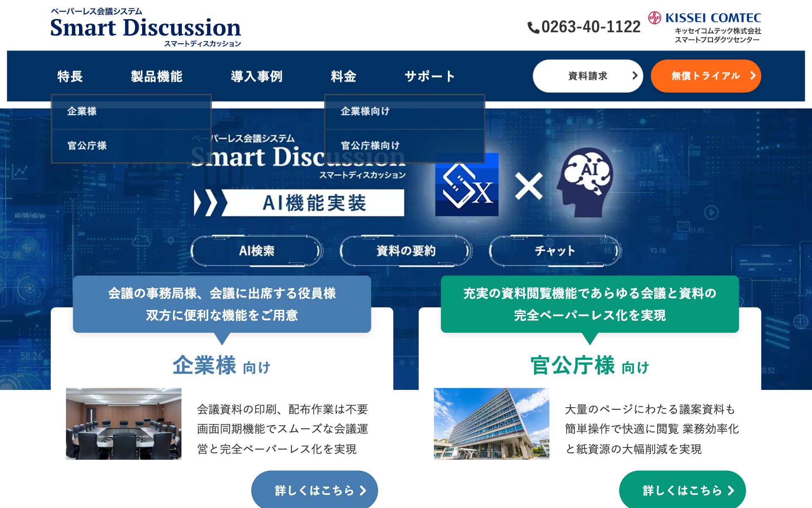This screenshot has width=812, height=508.
Task: Open the サポート menu
Action: coord(430,76)
